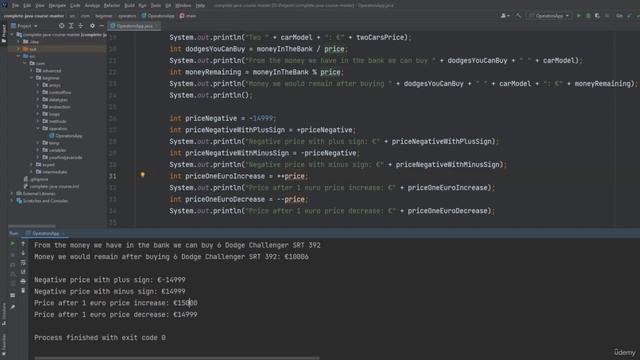
Task: Open the Build menu
Action: click(x=129, y=6)
